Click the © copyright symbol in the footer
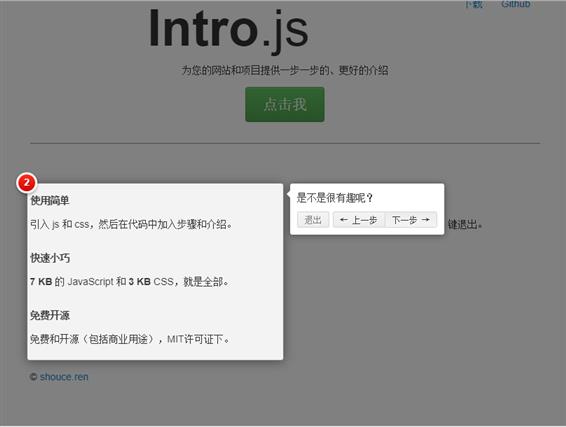The width and height of the screenshot is (566, 427). coord(34,377)
